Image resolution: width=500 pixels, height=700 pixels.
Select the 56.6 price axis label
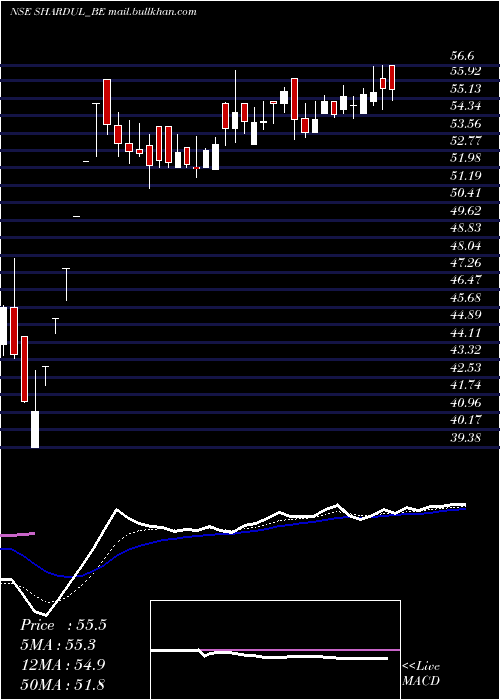(462, 56)
